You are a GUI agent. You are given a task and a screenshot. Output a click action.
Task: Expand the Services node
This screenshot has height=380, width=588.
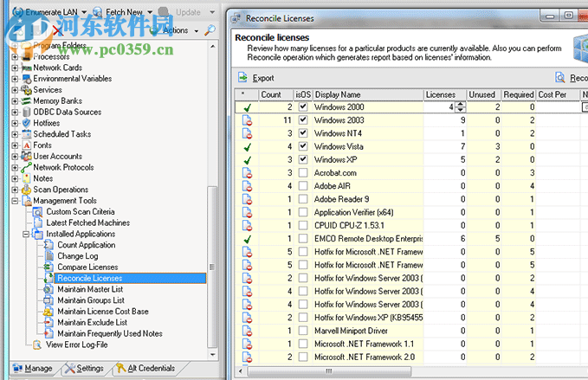click(15, 90)
